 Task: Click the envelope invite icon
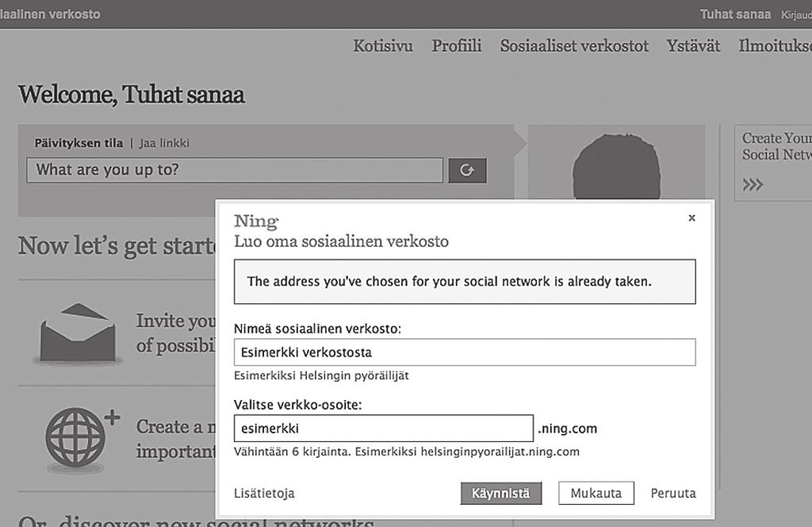click(78, 333)
